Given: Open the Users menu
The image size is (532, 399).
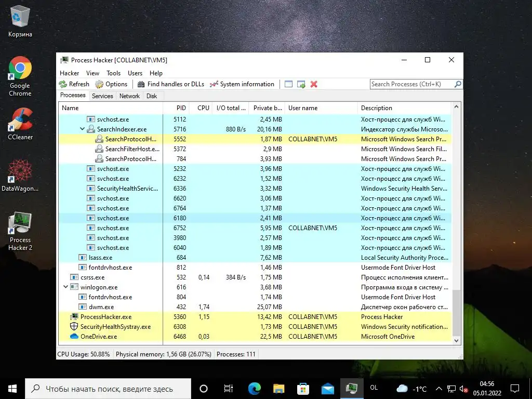Looking at the screenshot, I should [135, 73].
